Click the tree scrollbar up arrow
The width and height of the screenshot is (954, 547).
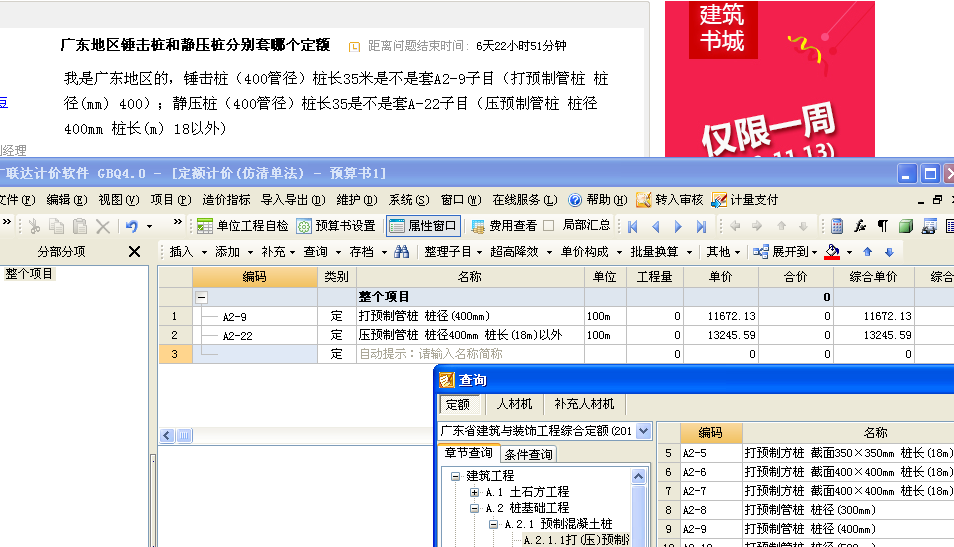(x=638, y=476)
